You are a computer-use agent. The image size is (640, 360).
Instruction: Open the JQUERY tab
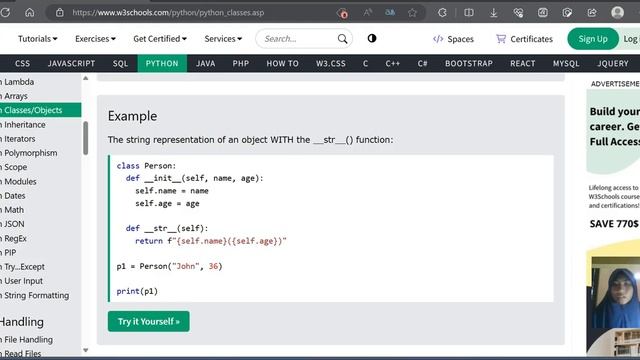click(613, 63)
